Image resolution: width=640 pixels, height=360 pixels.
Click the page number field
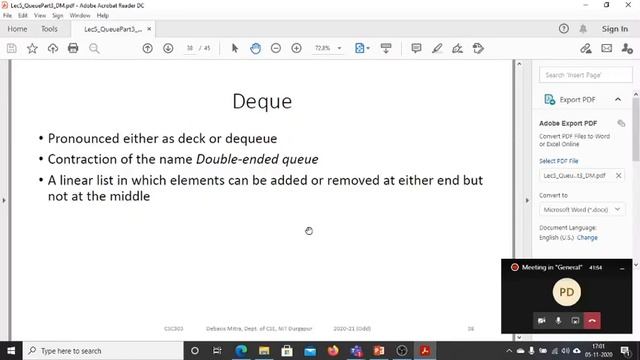[190, 48]
